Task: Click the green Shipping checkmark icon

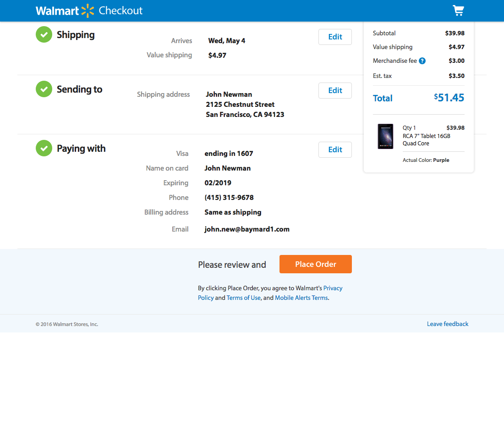Action: pos(44,34)
